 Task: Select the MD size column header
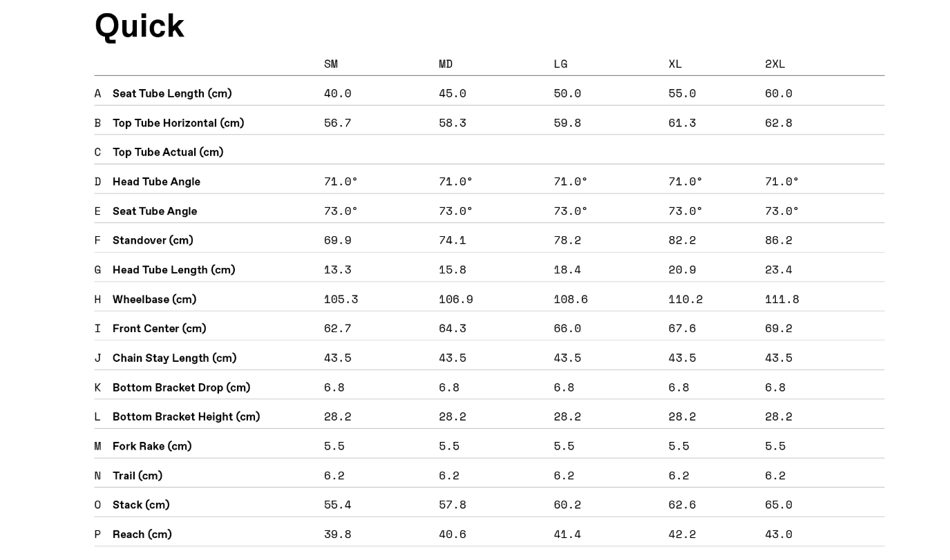click(446, 64)
